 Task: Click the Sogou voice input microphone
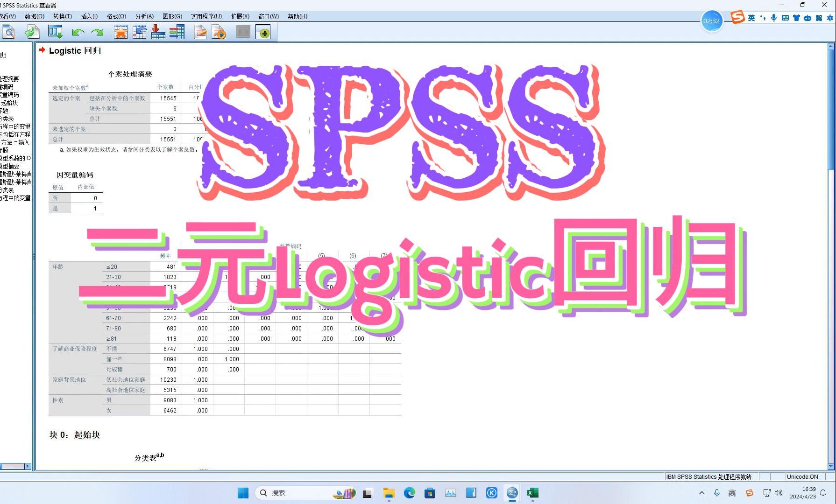click(x=774, y=18)
